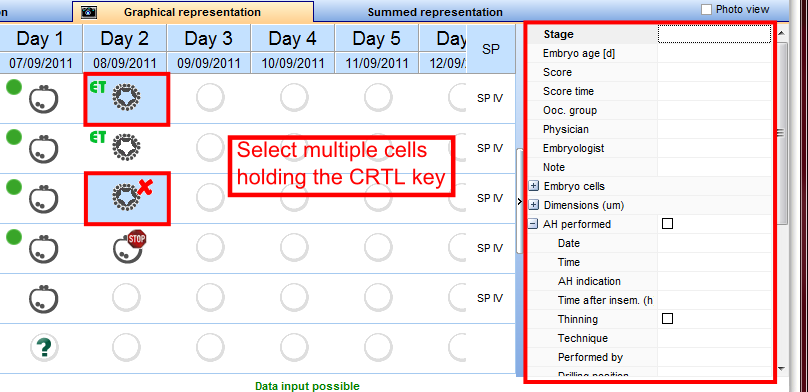Click the embryo with STOP sign icon
This screenshot has width=808, height=392.
click(x=129, y=247)
